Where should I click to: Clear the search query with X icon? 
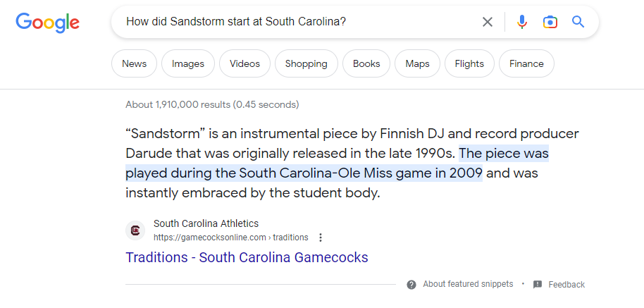pyautogui.click(x=487, y=22)
